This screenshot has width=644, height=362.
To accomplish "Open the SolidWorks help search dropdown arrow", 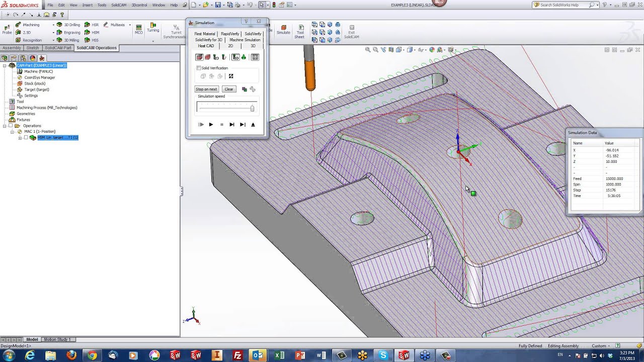I will [x=597, y=5].
